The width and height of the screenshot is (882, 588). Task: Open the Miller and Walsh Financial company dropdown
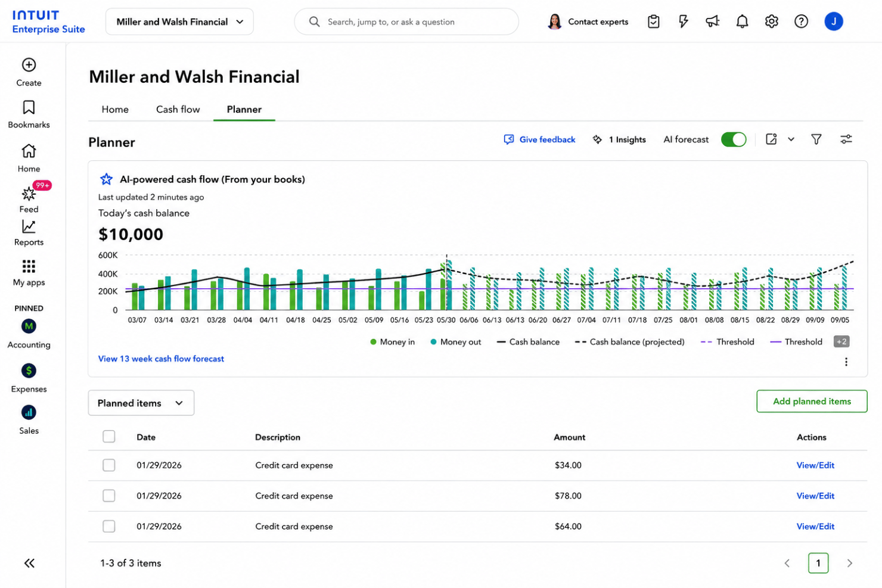(x=179, y=21)
